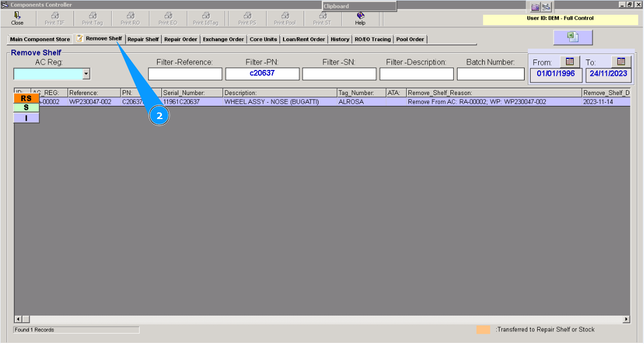Viewport: 644px width, 344px height.
Task: Click the airplane icon in title bar
Action: pos(546,7)
